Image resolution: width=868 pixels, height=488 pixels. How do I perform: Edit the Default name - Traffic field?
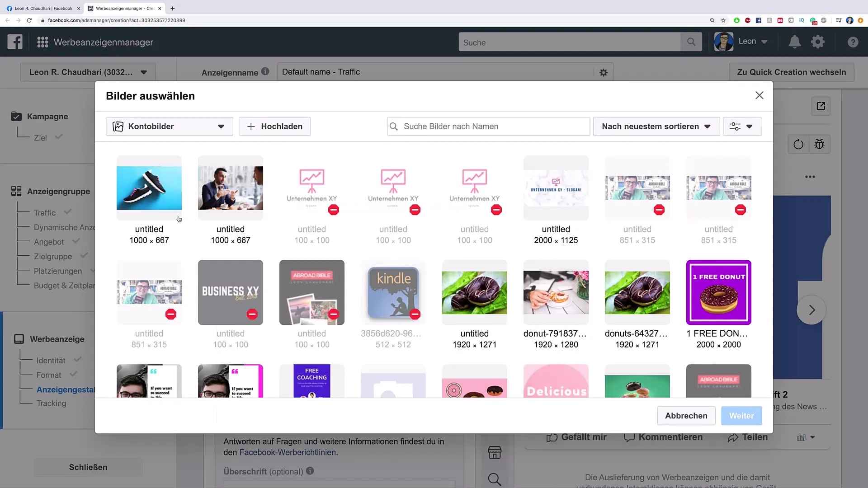point(436,72)
